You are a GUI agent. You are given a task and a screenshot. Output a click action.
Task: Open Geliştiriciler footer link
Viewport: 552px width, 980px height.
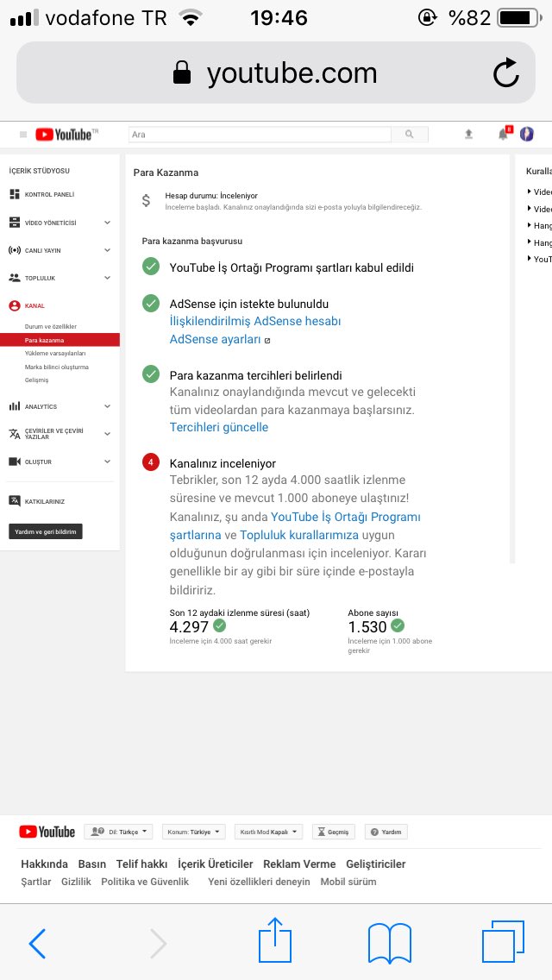376,864
